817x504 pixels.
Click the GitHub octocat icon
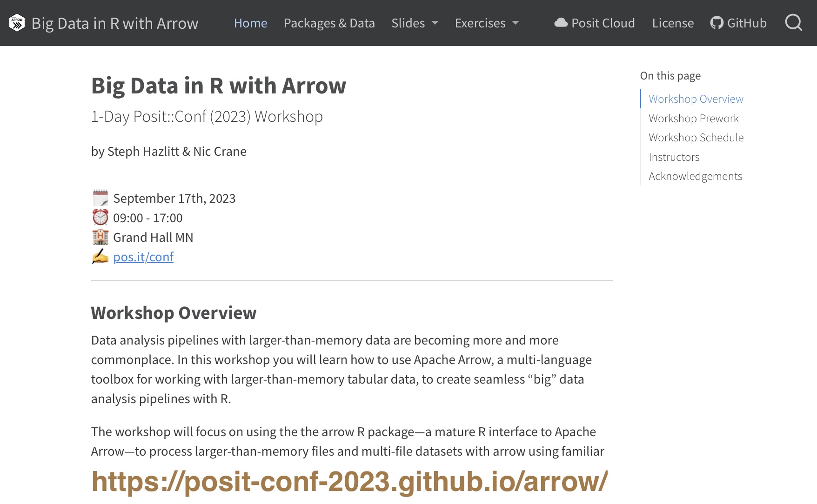click(x=717, y=23)
